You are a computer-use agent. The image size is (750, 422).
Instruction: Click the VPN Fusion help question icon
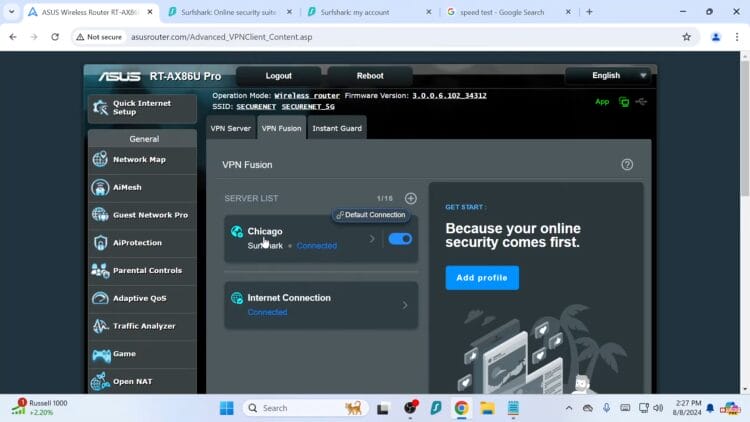tap(627, 165)
